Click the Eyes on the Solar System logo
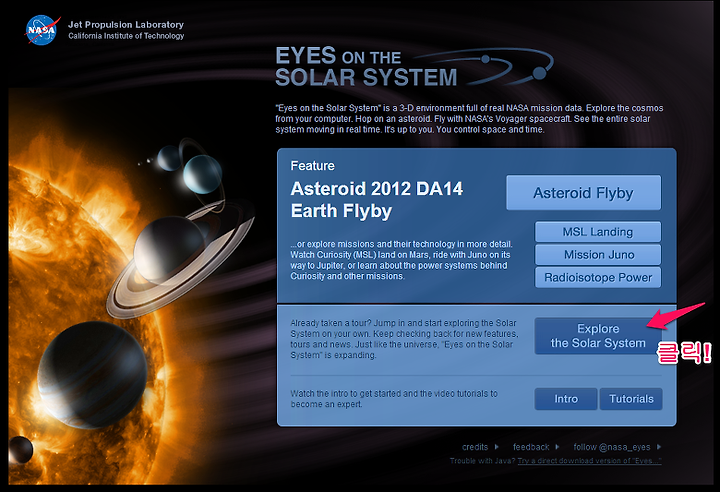Viewport: 720px width, 492px height. (x=414, y=67)
